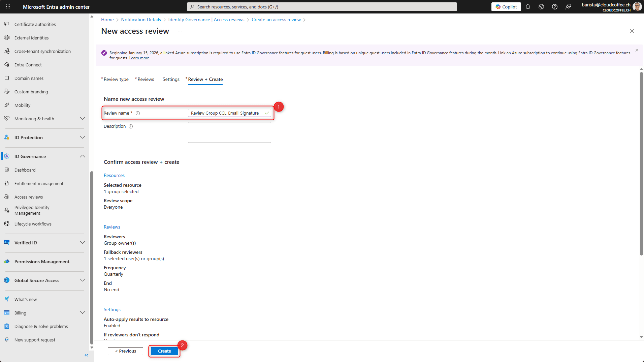Screen dimensions: 644x362
Task: Click the Description info icon
Action: coord(131,126)
